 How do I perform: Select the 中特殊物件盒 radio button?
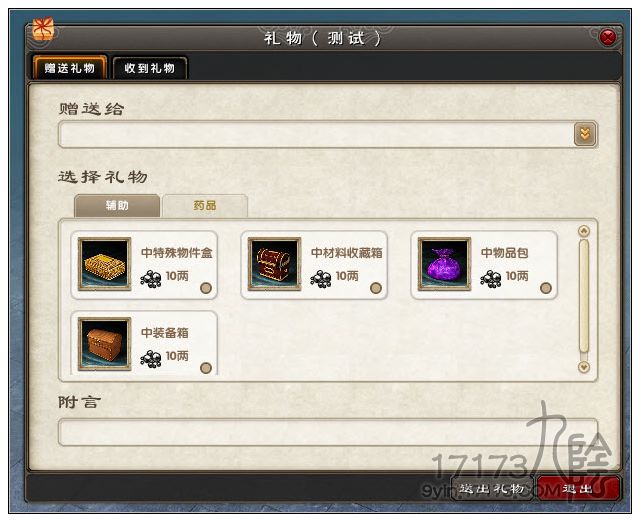pos(206,288)
